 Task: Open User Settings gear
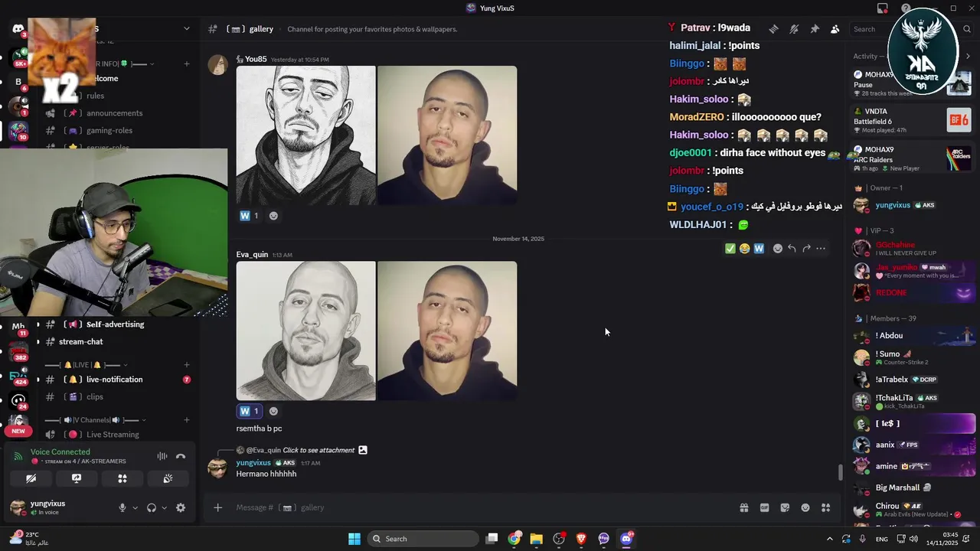pyautogui.click(x=181, y=507)
